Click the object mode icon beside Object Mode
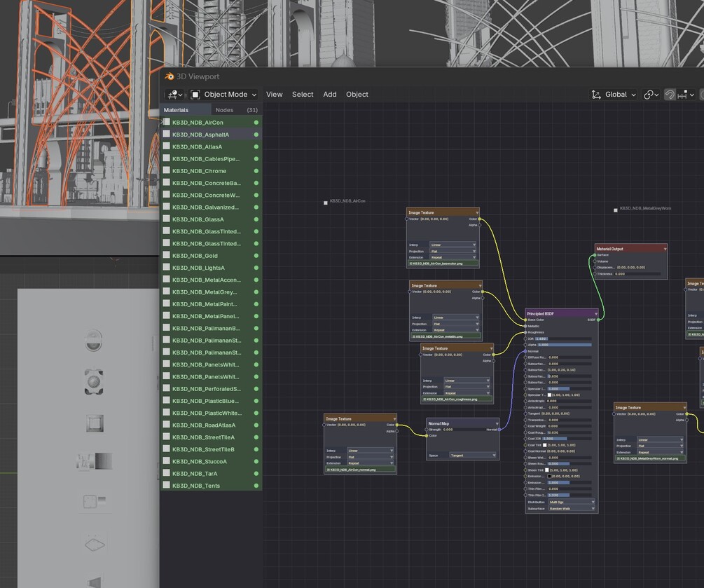The width and height of the screenshot is (704, 588). point(195,95)
